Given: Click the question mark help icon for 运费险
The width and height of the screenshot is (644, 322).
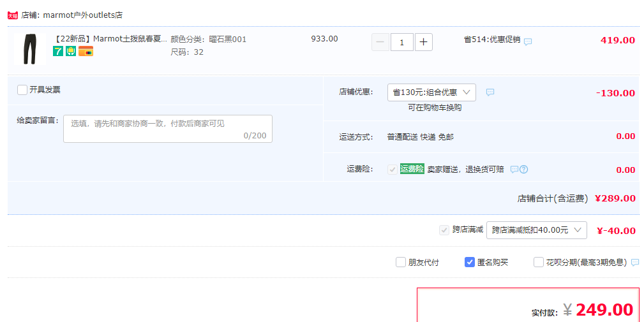Looking at the screenshot, I should coord(523,170).
